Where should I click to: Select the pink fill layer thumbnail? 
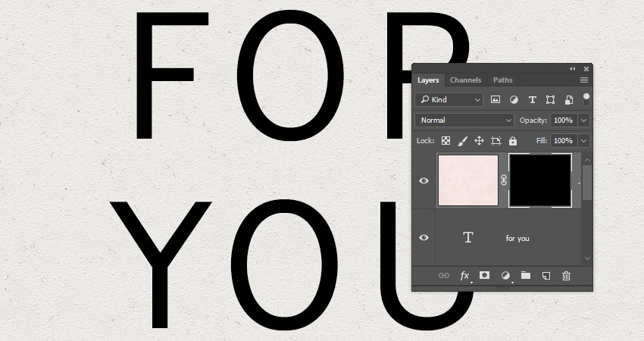point(468,180)
